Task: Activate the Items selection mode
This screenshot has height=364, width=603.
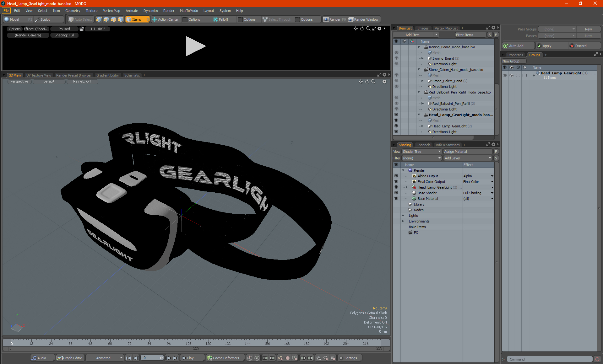Action: [137, 19]
